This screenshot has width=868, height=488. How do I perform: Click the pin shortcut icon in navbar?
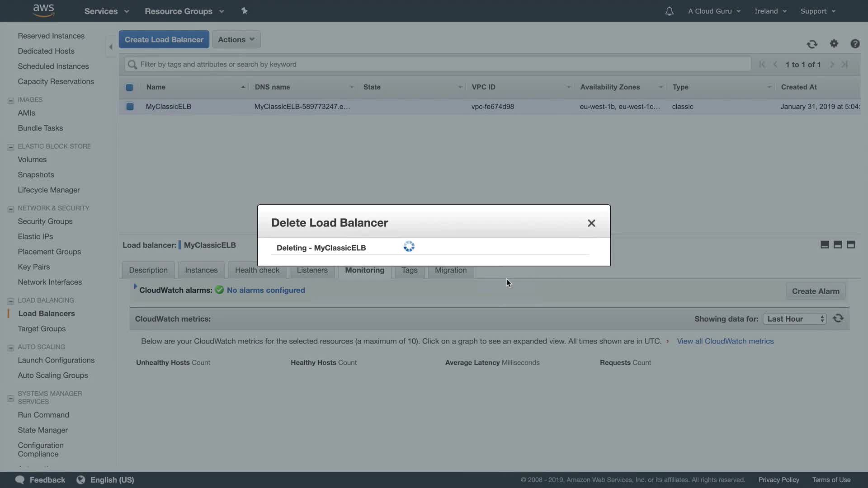tap(244, 11)
